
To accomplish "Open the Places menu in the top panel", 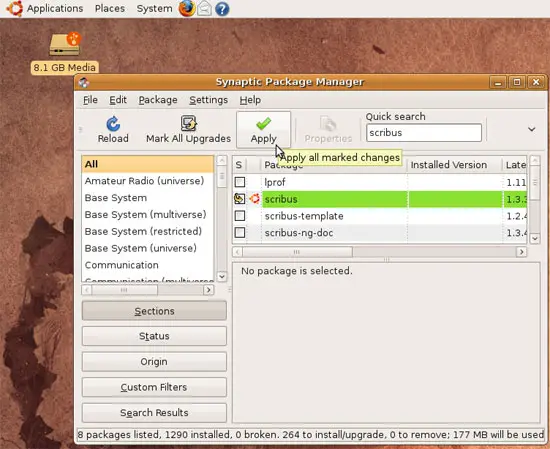I will click(x=110, y=8).
